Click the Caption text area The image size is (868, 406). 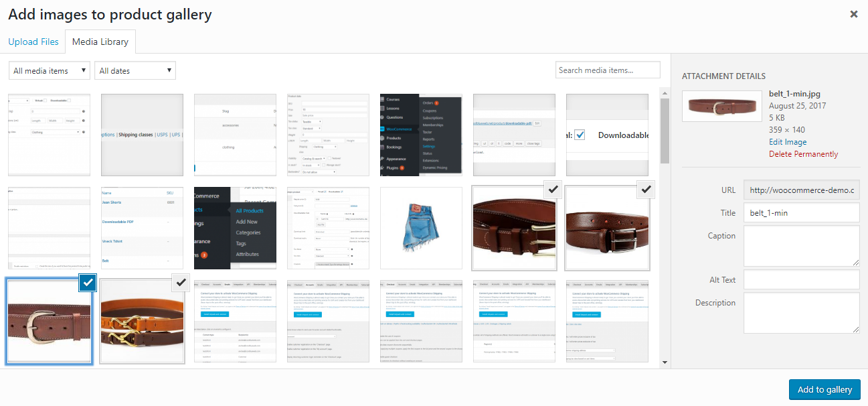pos(802,246)
